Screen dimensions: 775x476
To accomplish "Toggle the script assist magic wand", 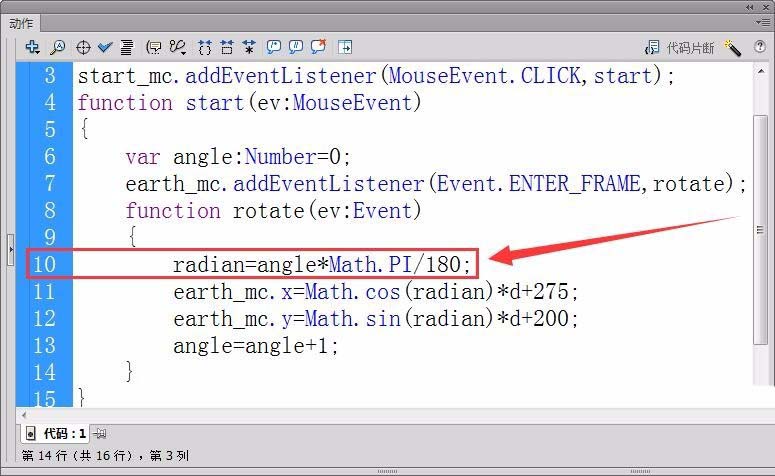I will 732,48.
